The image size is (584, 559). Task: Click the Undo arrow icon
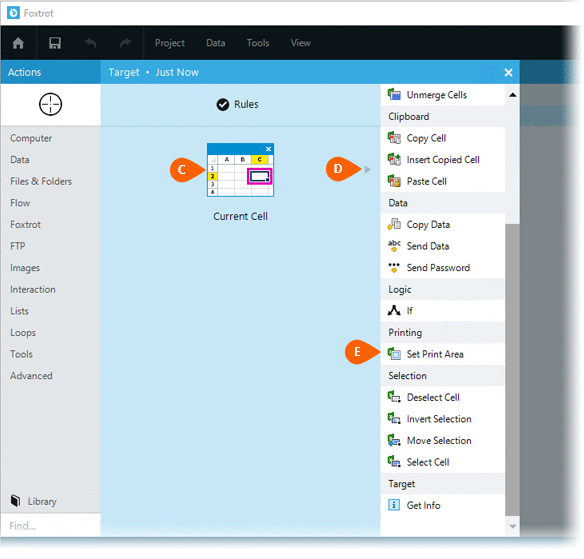pyautogui.click(x=91, y=43)
